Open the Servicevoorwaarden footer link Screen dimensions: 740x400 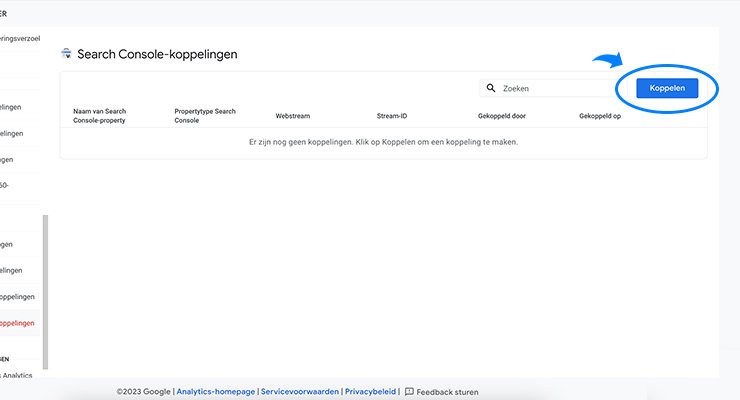tap(300, 392)
